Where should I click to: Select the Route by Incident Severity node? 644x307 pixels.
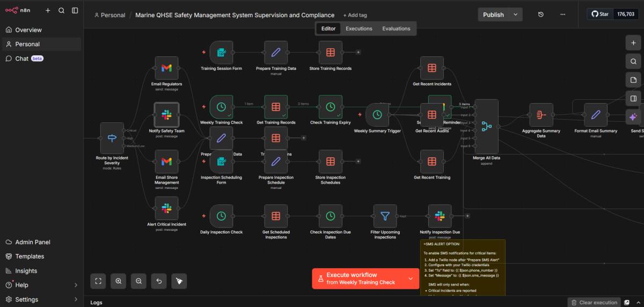(x=112, y=138)
